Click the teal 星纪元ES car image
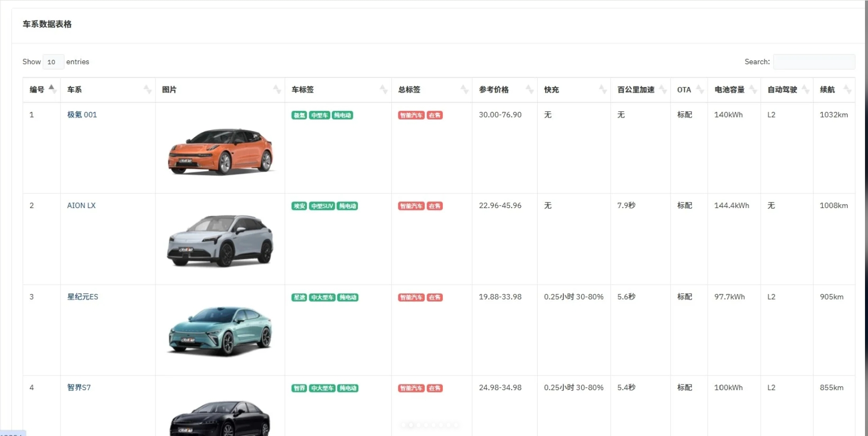 (x=220, y=331)
